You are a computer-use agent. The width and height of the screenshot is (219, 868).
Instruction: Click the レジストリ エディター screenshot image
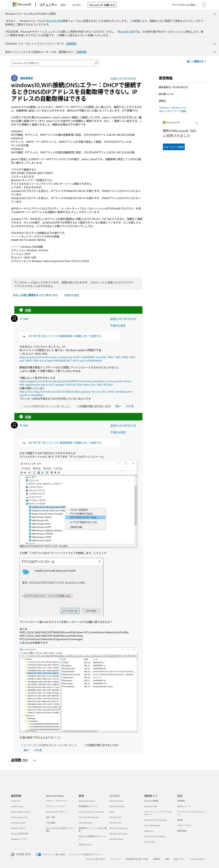pyautogui.click(x=78, y=690)
